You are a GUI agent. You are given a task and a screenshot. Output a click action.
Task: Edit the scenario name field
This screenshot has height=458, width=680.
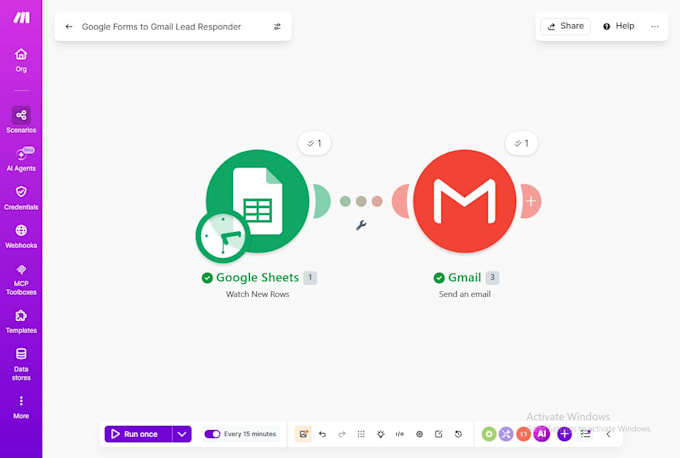(161, 26)
